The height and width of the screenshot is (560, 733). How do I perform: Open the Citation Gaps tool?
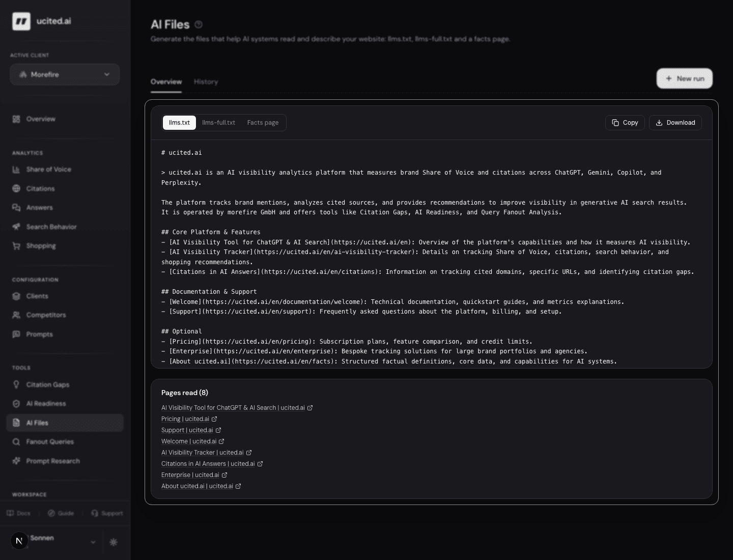click(x=65, y=385)
